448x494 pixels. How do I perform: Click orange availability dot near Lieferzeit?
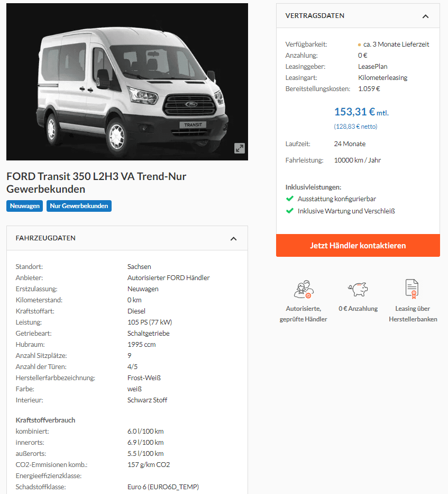(x=359, y=44)
